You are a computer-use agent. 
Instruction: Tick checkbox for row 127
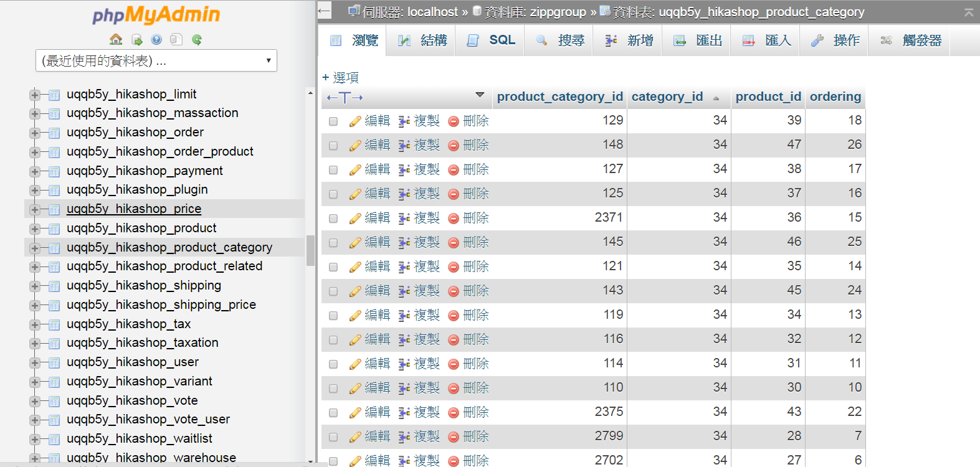coord(333,170)
